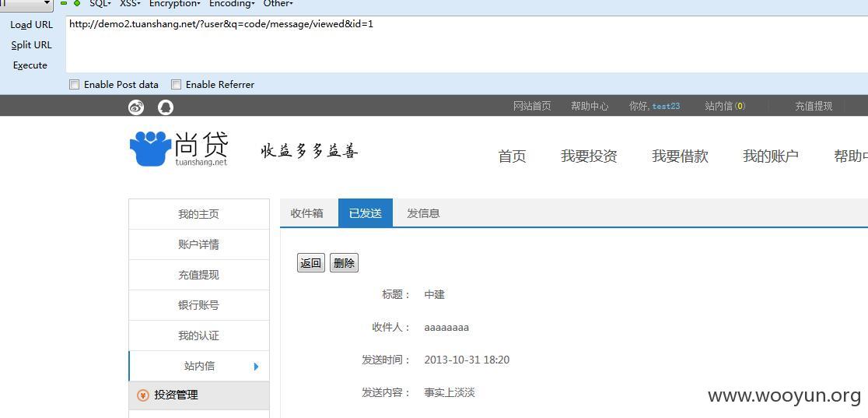Open 充值提现 in sidebar

(x=199, y=275)
